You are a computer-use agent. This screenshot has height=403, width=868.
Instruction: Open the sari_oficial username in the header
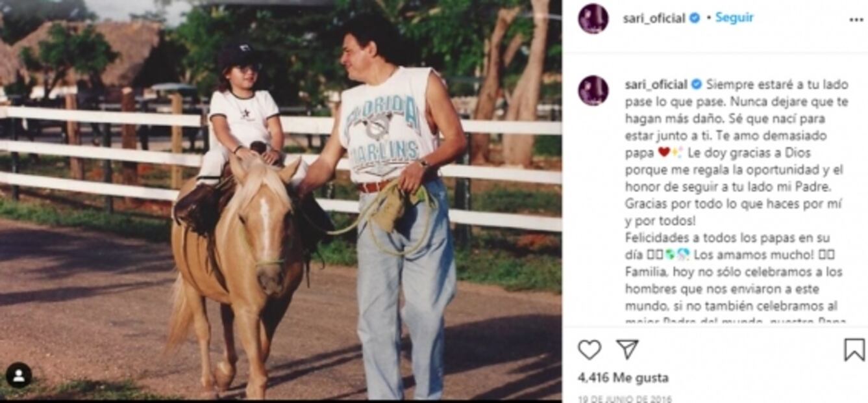pyautogui.click(x=654, y=18)
